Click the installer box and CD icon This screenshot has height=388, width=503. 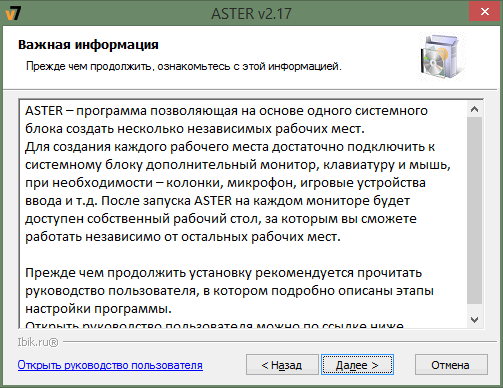pos(442,57)
